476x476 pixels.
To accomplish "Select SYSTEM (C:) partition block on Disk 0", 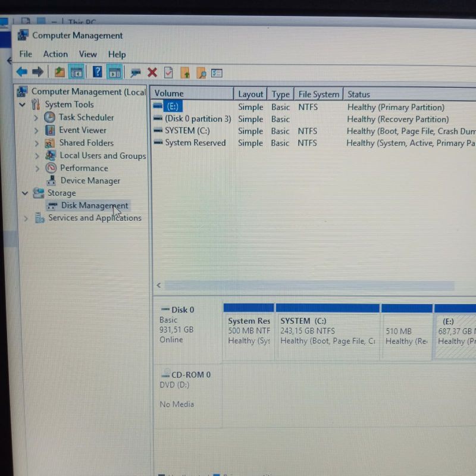I will pos(328,331).
